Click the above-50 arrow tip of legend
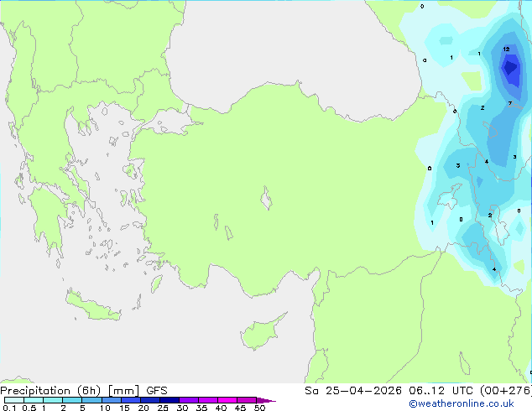The width and height of the screenshot is (532, 411). [266, 400]
